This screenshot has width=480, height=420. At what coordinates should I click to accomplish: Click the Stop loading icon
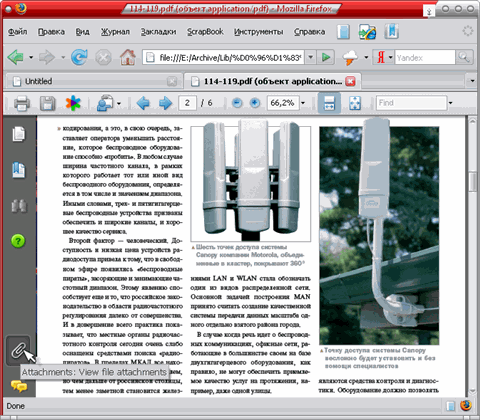click(x=103, y=58)
